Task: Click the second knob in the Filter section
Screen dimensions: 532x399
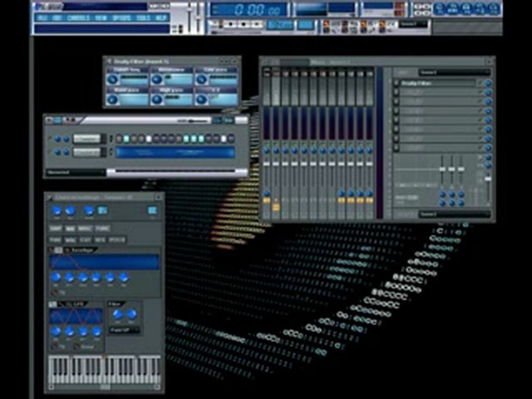Action: 131,314
